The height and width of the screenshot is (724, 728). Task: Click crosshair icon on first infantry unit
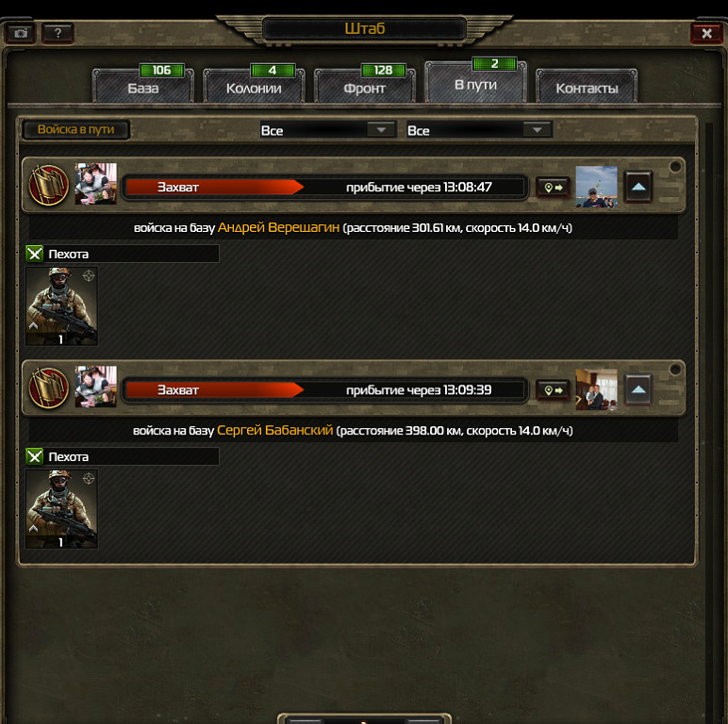pyautogui.click(x=89, y=276)
